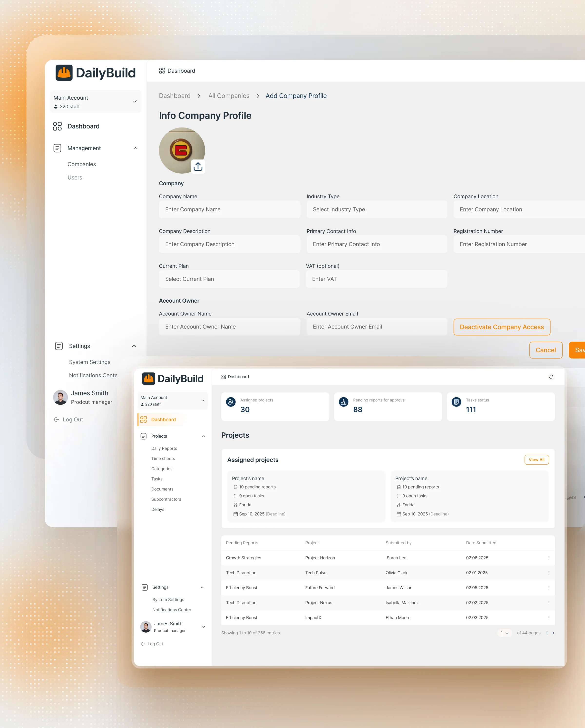Click the Tasks status card icon
The height and width of the screenshot is (728, 585).
coord(456,402)
